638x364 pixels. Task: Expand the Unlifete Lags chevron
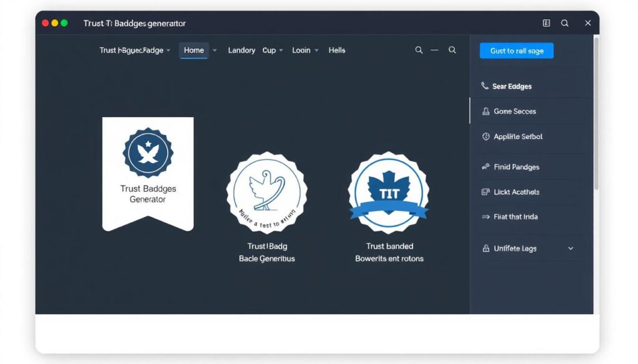[571, 248]
